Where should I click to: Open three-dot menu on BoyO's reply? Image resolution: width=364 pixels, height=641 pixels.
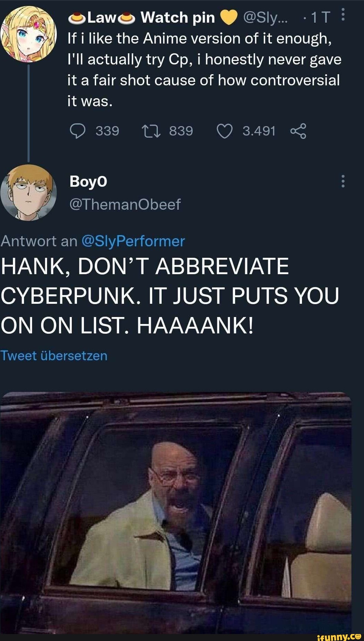point(343,181)
